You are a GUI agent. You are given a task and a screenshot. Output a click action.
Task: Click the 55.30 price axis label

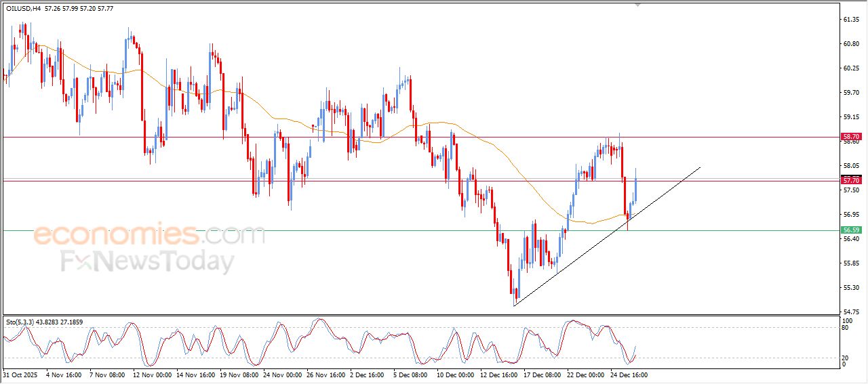[850, 288]
